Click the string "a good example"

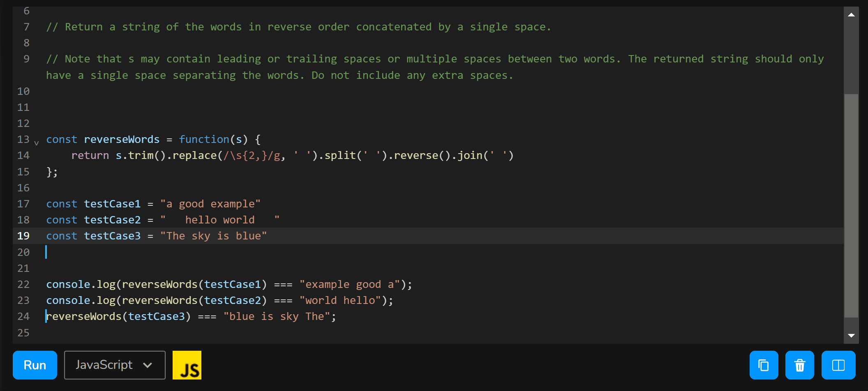pos(210,204)
